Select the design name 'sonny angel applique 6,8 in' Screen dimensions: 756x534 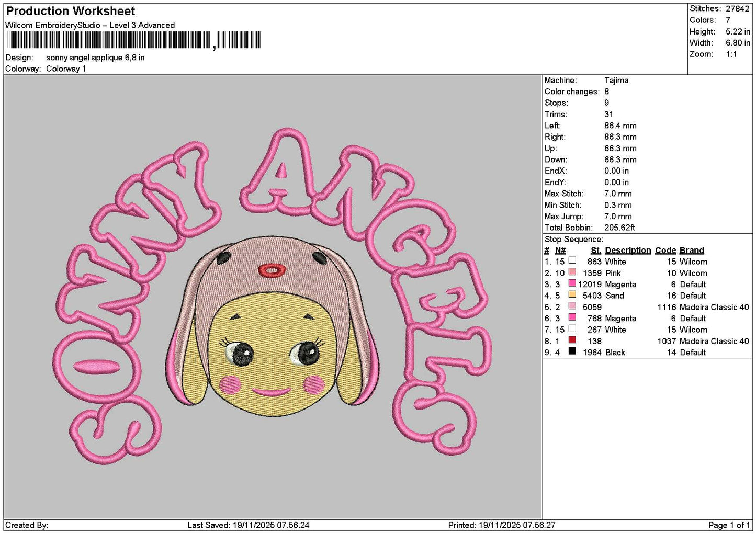pyautogui.click(x=95, y=58)
